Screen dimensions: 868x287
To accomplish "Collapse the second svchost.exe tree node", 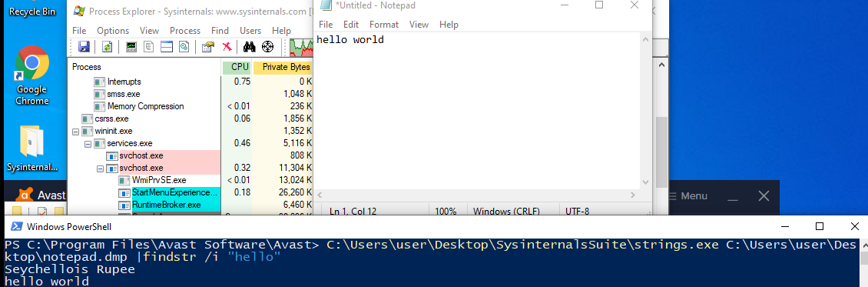I will [100, 168].
